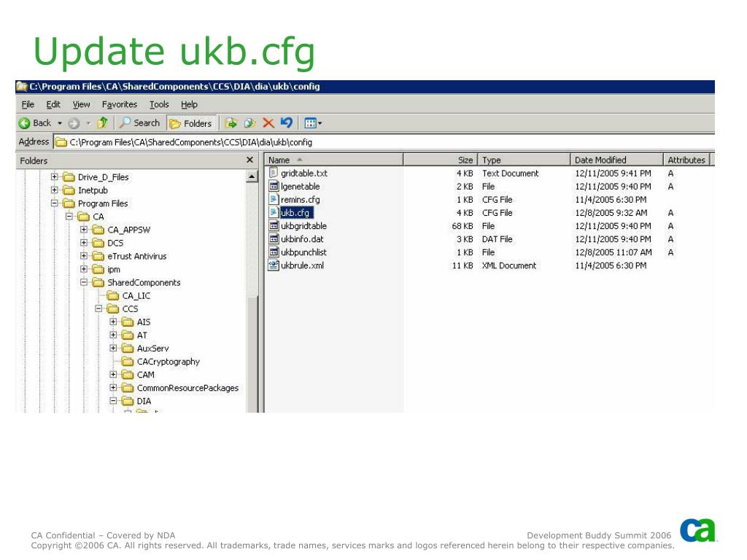Expand the CA_APPSW folder
The width and height of the screenshot is (747, 560).
84,230
